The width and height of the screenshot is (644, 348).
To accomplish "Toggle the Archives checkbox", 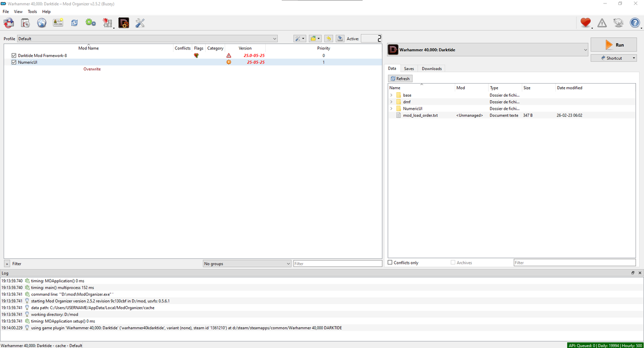I will 453,262.
